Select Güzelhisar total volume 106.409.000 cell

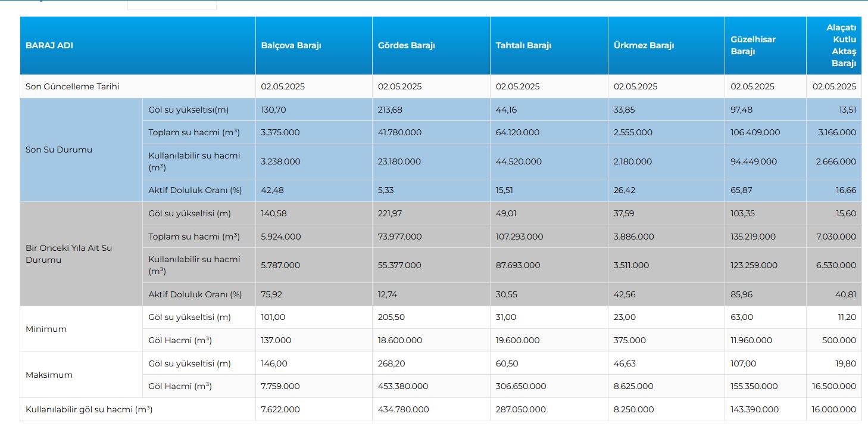755,132
